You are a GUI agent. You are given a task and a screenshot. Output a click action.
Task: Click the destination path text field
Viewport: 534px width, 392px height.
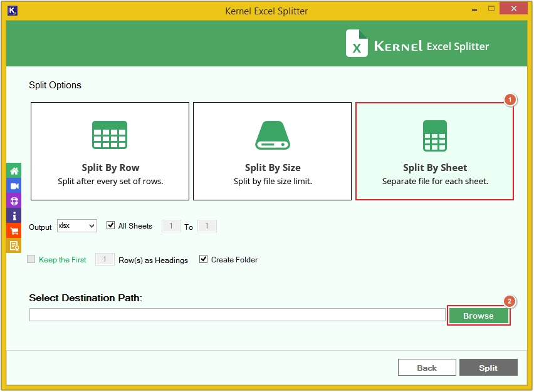pos(238,315)
